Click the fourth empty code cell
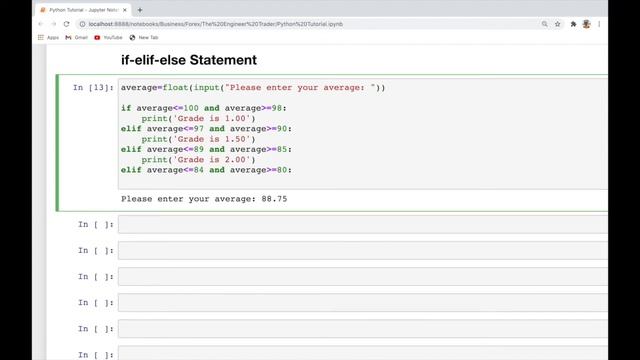The height and width of the screenshot is (360, 640). point(362,302)
